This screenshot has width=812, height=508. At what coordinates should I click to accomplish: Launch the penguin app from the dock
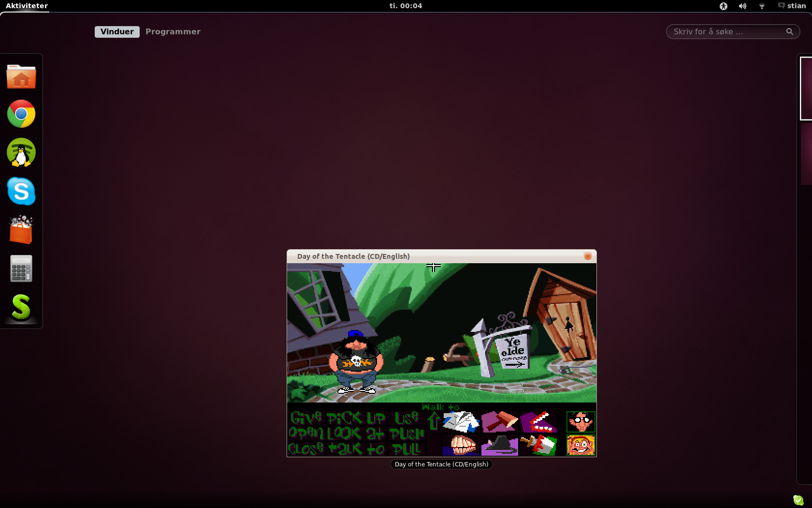point(21,152)
